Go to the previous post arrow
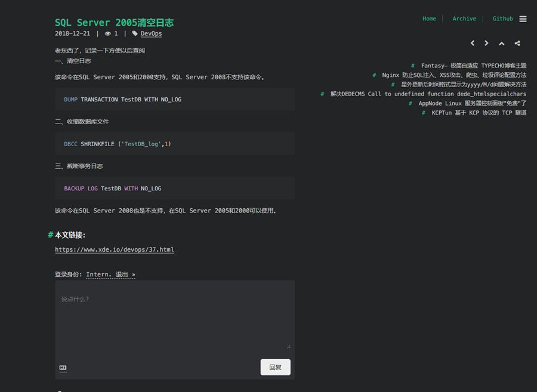537x392 pixels. tap(473, 43)
